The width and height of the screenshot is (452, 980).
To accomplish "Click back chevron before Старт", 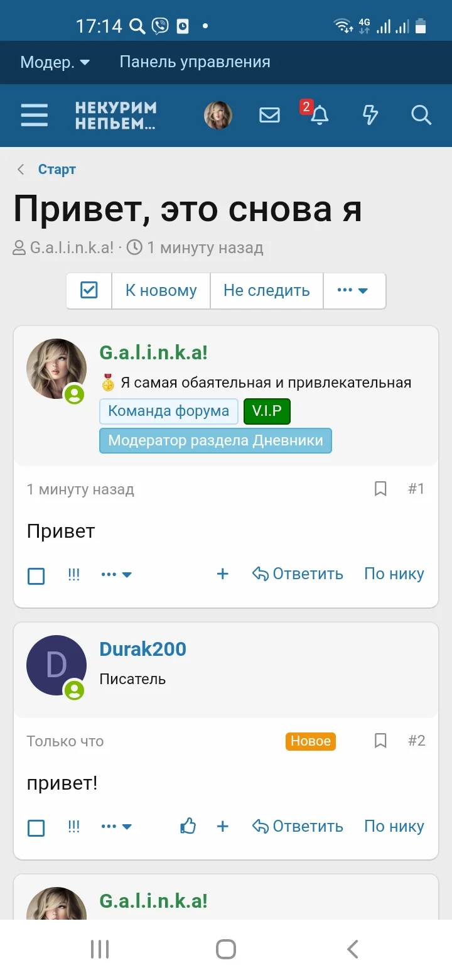I will [21, 169].
